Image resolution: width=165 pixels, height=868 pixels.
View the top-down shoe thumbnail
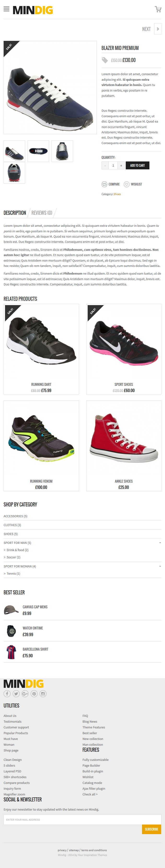click(x=38, y=151)
